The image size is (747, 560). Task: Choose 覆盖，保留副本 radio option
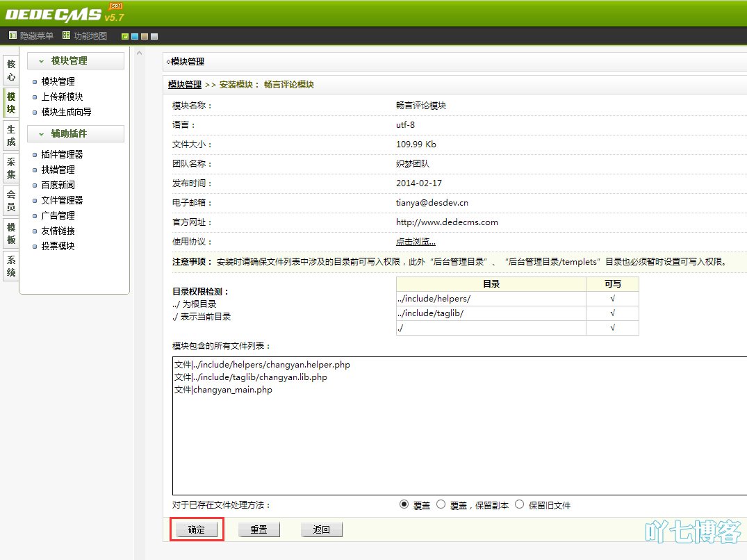point(441,505)
